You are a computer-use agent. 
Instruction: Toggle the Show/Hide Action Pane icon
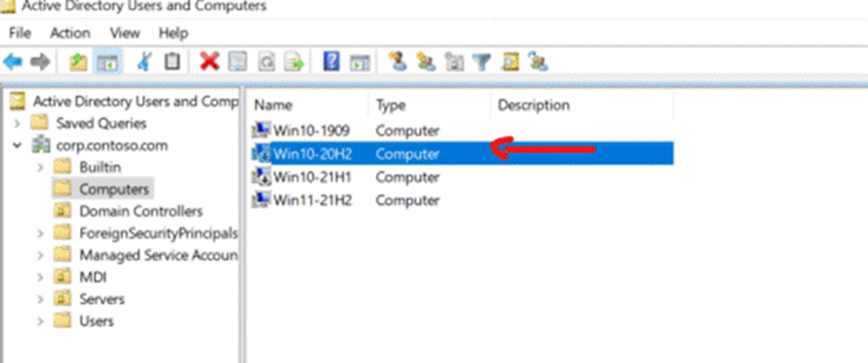click(x=360, y=63)
